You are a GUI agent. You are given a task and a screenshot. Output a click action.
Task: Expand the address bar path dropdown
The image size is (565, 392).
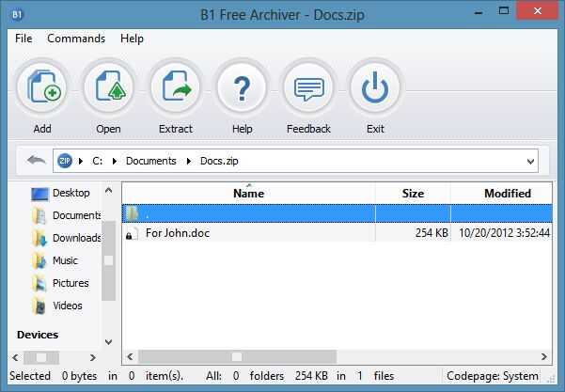click(530, 161)
